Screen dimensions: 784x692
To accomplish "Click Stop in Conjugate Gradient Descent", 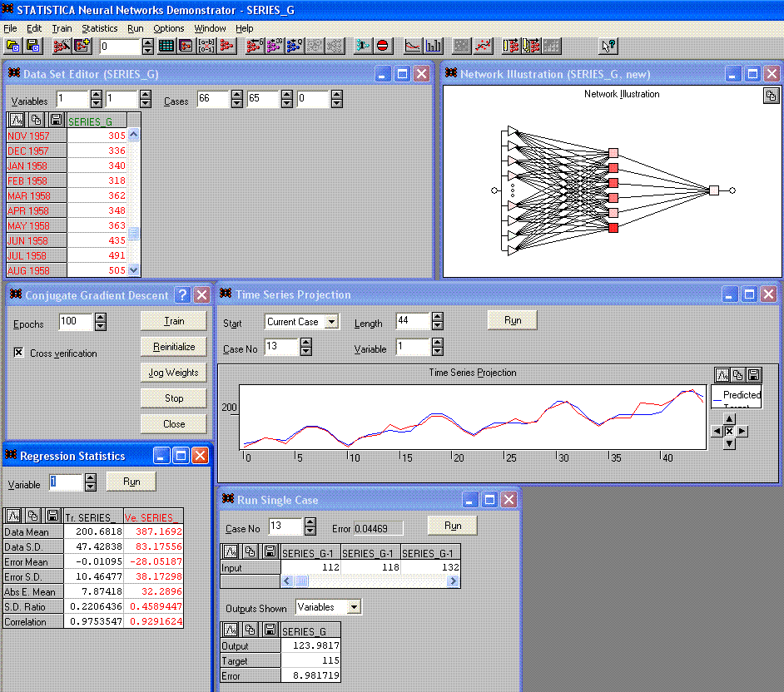I will (173, 398).
